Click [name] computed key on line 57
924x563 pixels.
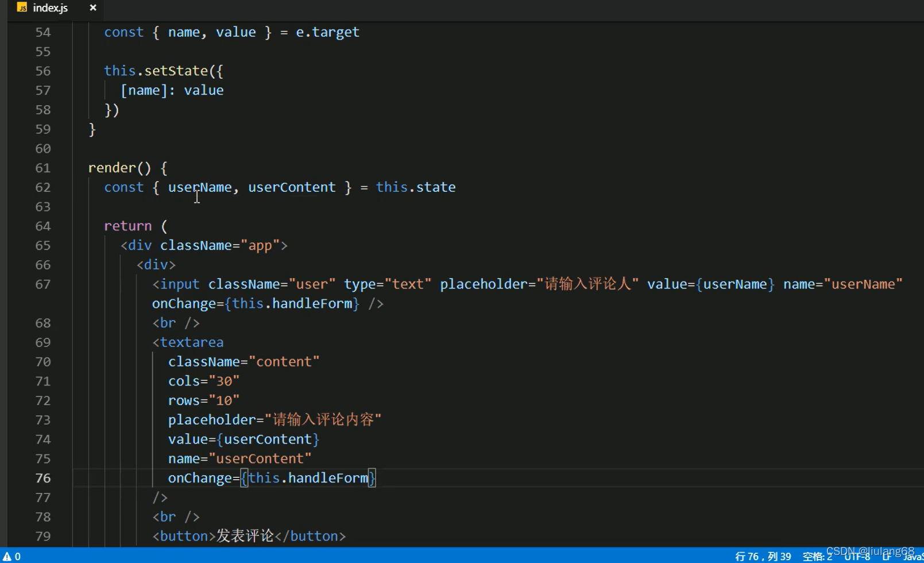click(144, 90)
